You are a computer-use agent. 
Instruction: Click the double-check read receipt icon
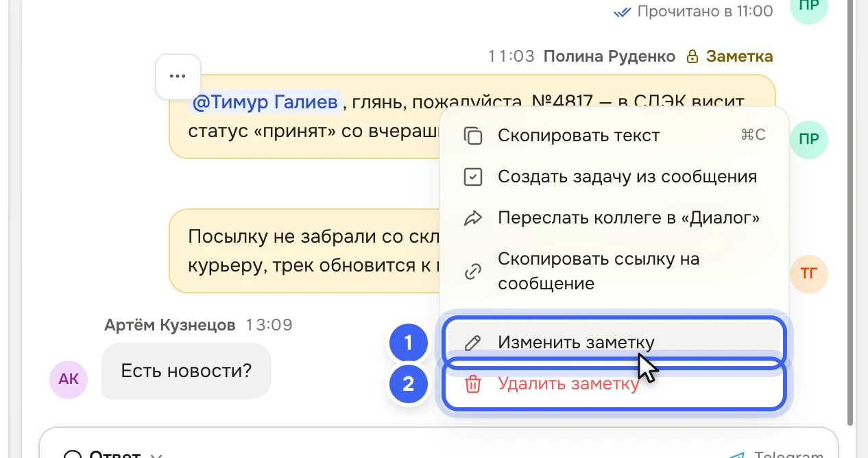pyautogui.click(x=623, y=12)
